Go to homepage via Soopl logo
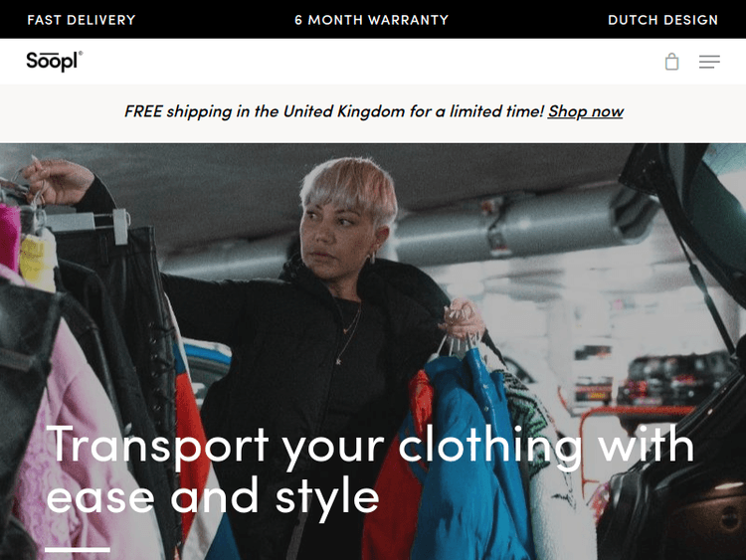The height and width of the screenshot is (560, 746). coord(54,62)
